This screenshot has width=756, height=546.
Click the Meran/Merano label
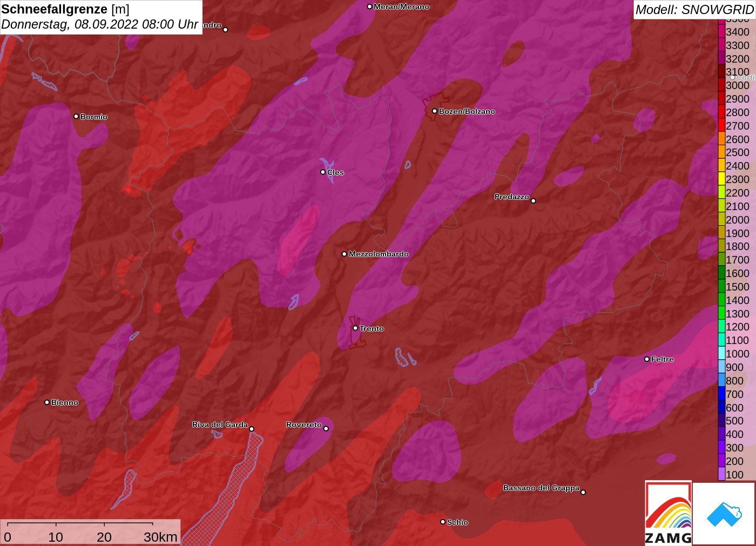401,6
